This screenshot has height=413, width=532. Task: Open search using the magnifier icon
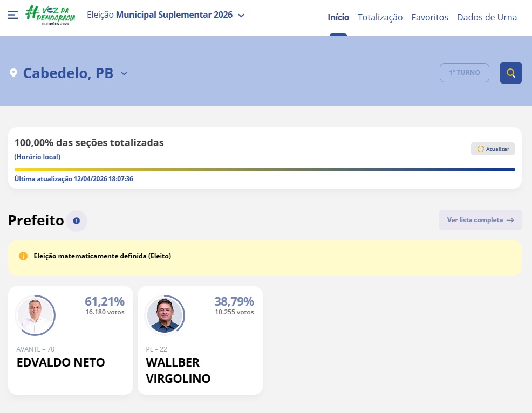[510, 72]
